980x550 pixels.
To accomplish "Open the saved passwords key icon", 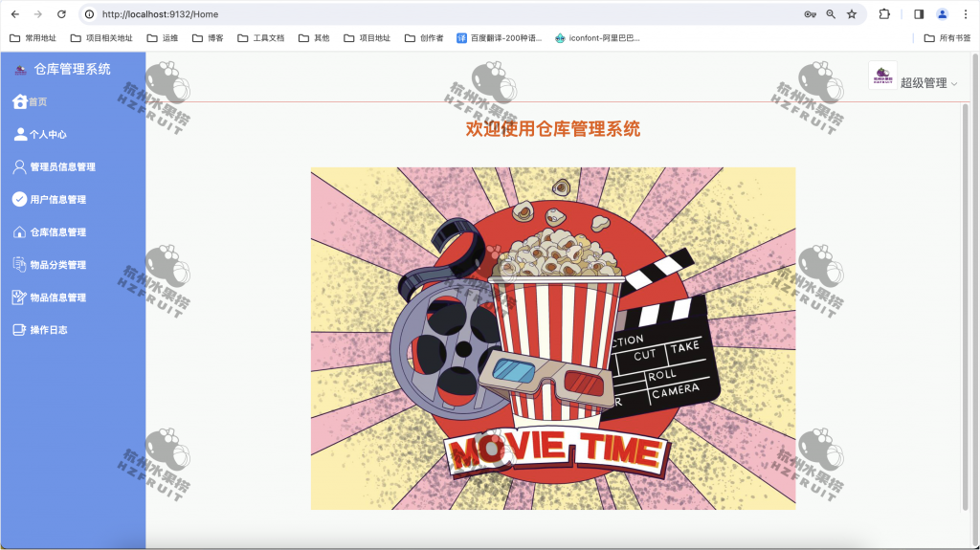I will tap(810, 13).
